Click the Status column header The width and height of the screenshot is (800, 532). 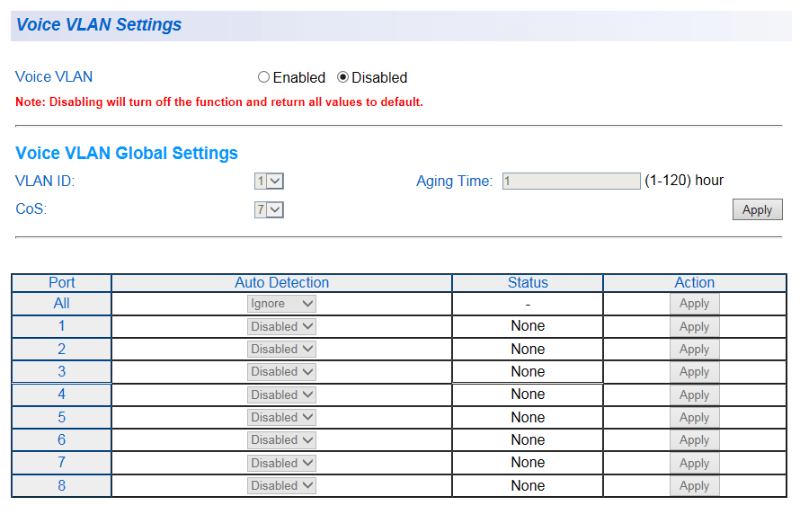click(x=528, y=283)
